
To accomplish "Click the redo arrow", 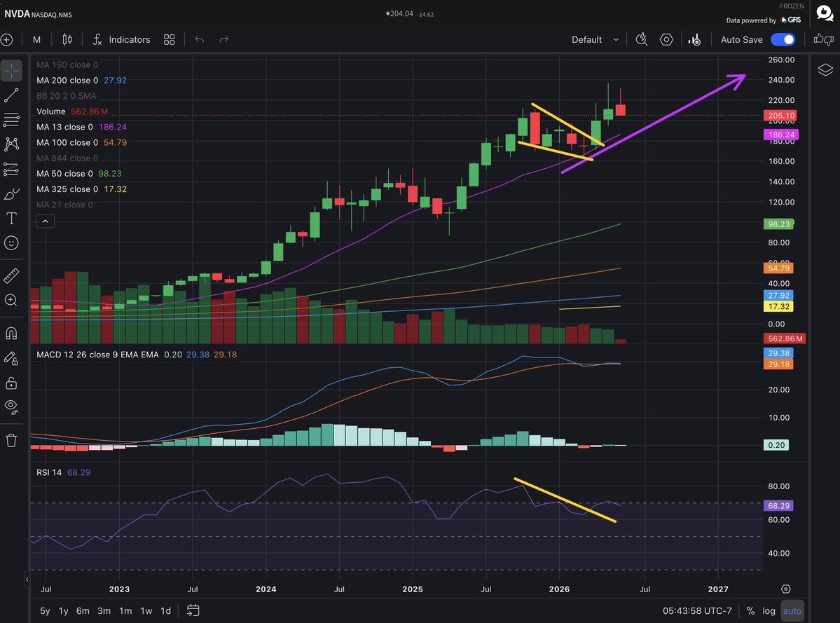I will point(224,40).
